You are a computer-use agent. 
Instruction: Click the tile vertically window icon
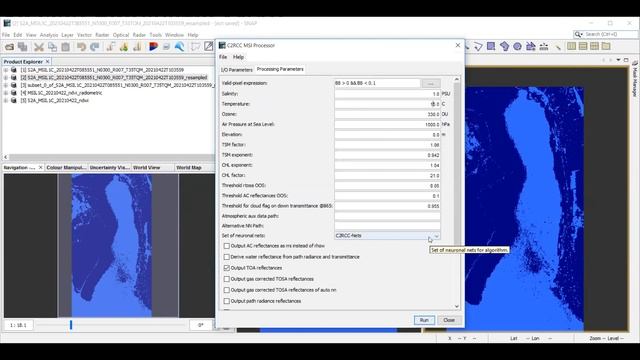click(583, 47)
